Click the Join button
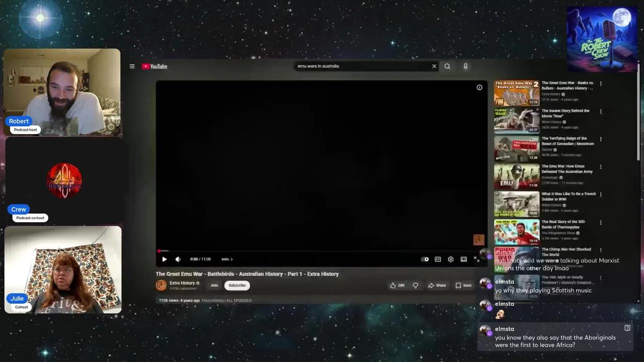Image resolution: width=644 pixels, height=362 pixels. coord(214,285)
